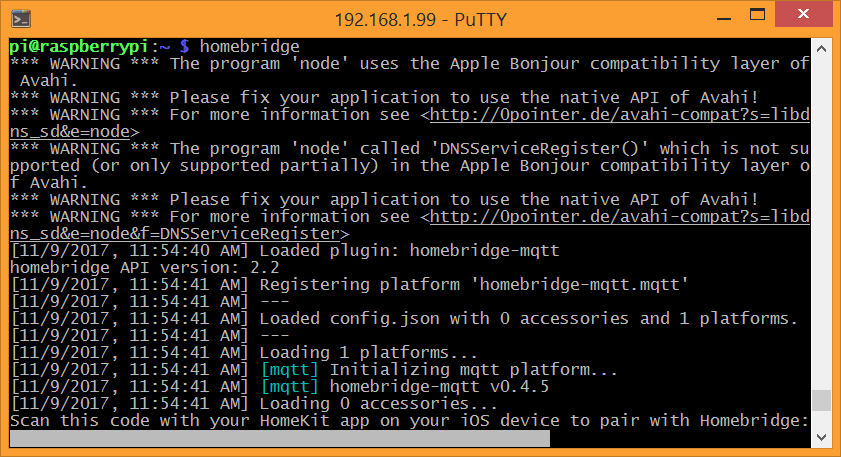Click the '[11/9/2017, 11:54:40 AM]' timestamp
The image size is (841, 457).
pyautogui.click(x=129, y=250)
